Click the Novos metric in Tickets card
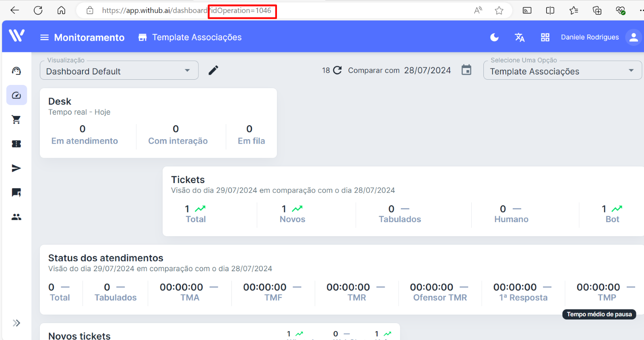 (293, 214)
